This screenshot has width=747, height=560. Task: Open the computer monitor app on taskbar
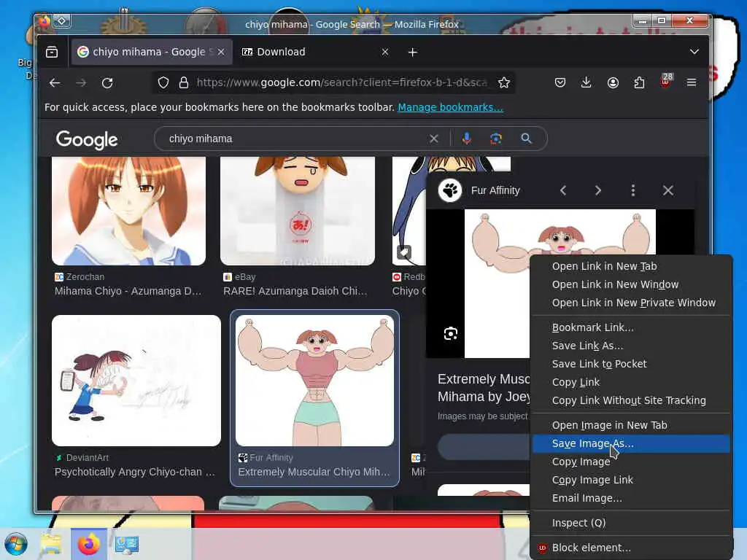click(x=127, y=544)
